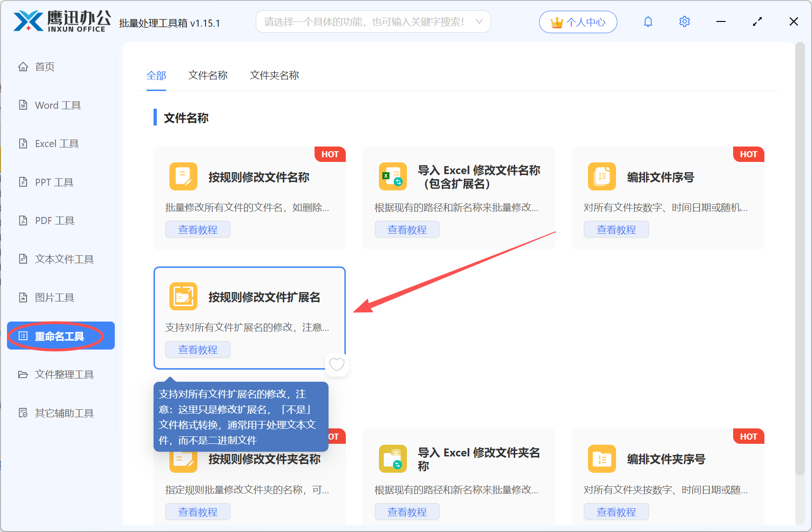
Task: Switch to the 文件夹名称 tab
Action: click(x=274, y=75)
